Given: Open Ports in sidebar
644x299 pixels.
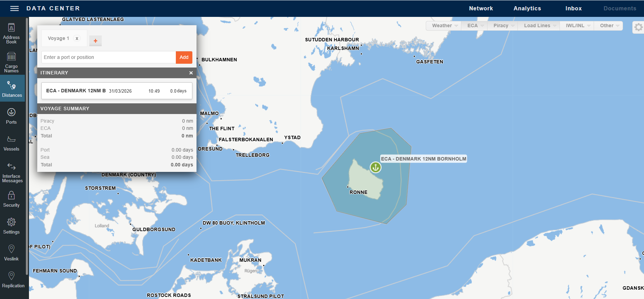Looking at the screenshot, I should pyautogui.click(x=11, y=116).
